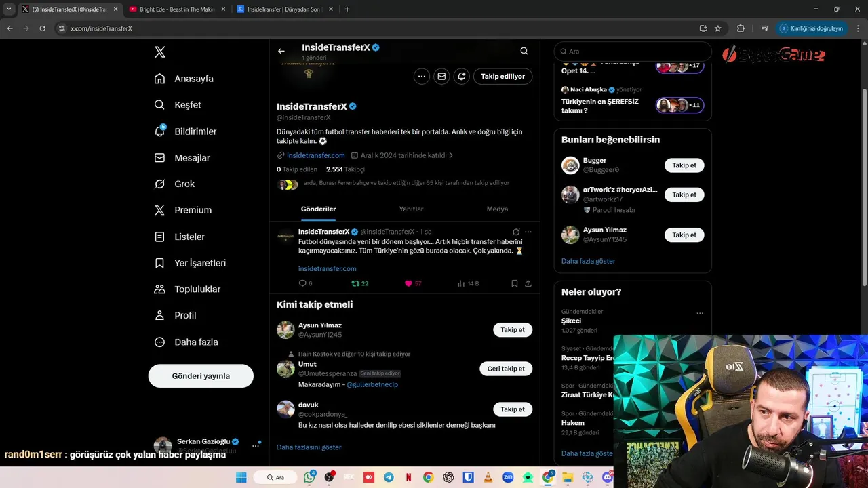Open browser tab search dropdown
Viewport: 868px width, 488px height.
[x=9, y=9]
